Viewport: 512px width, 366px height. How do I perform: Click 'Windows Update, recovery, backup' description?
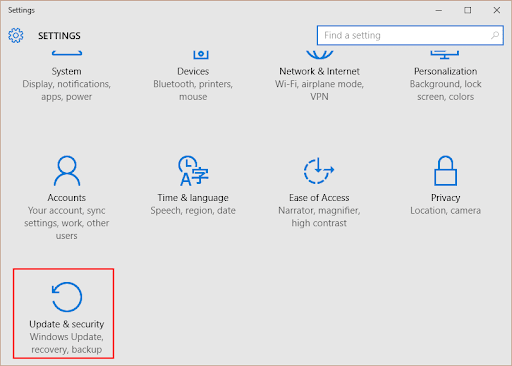[x=67, y=343]
